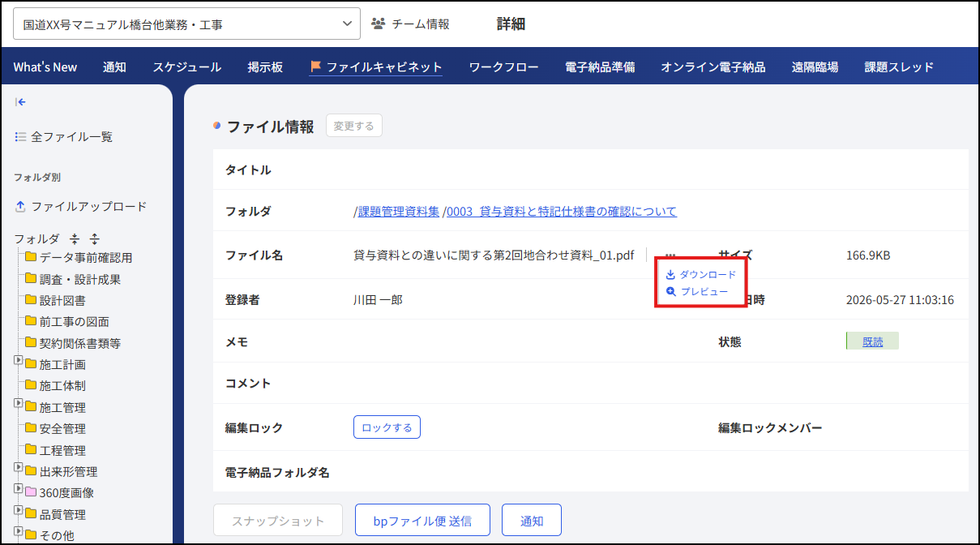980x545 pixels.
Task: Expand the 施工管理 folder node
Action: click(x=18, y=403)
